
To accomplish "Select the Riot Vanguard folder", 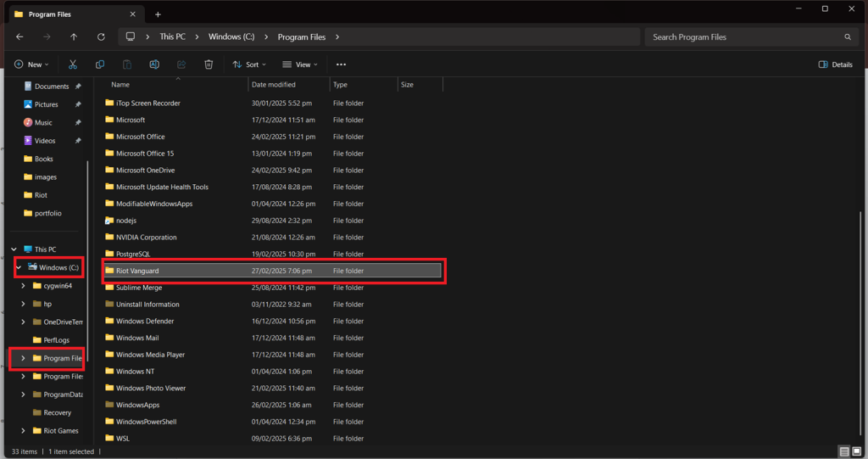I will pyautogui.click(x=272, y=271).
